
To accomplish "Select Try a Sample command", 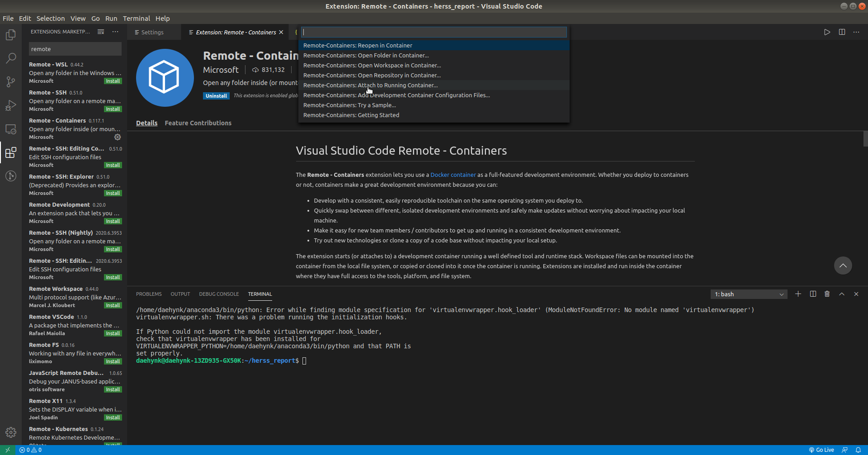I will click(x=434, y=105).
